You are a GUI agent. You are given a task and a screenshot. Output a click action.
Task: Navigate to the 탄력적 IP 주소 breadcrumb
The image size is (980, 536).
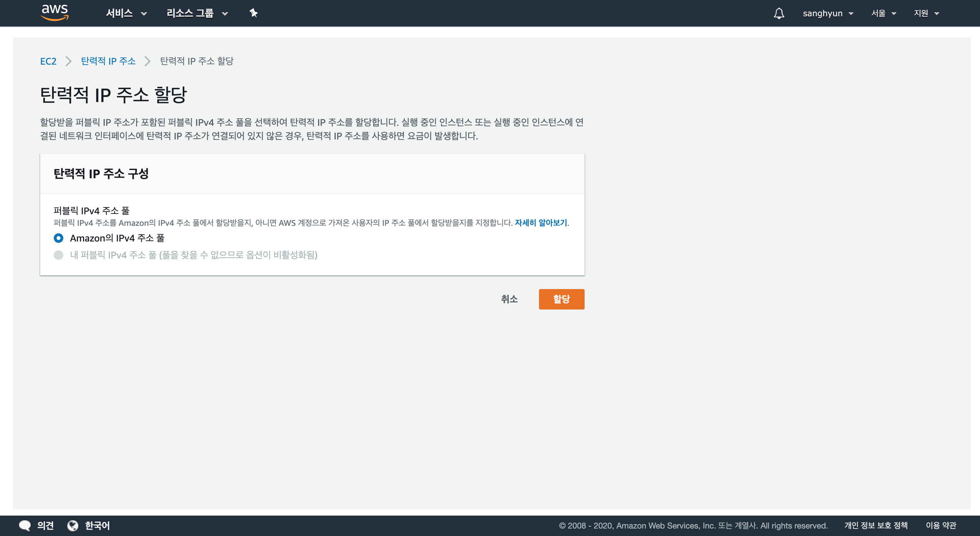click(x=108, y=61)
